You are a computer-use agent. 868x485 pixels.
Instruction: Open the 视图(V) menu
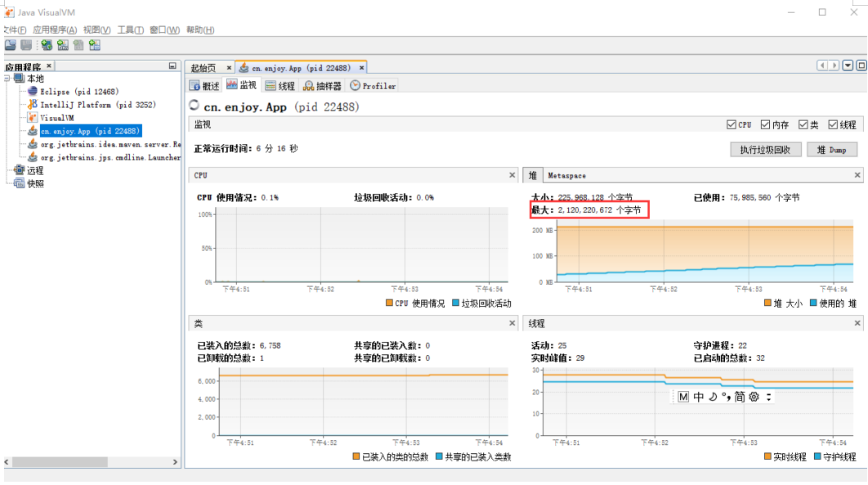97,30
